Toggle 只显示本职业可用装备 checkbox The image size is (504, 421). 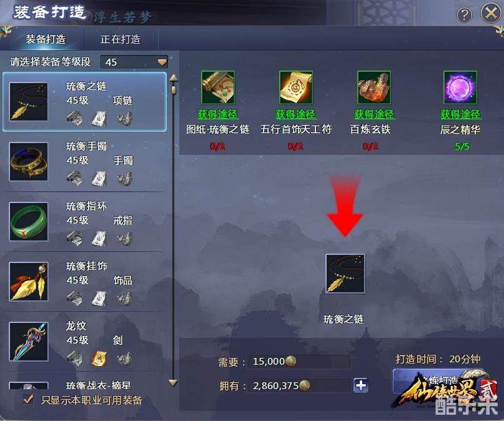28,399
